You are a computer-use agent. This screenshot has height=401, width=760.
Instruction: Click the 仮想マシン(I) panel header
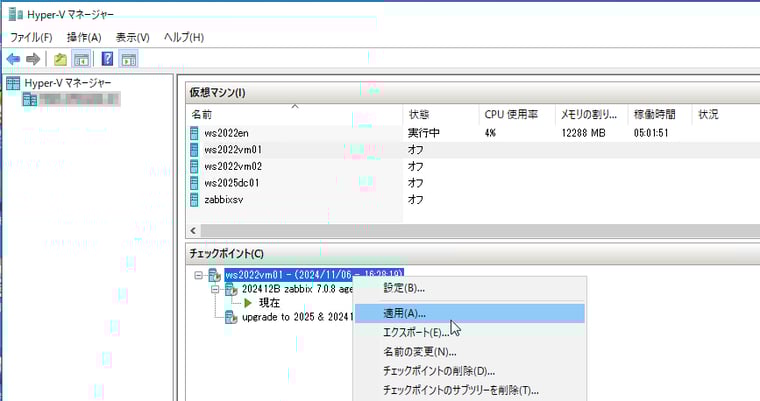tap(473, 92)
